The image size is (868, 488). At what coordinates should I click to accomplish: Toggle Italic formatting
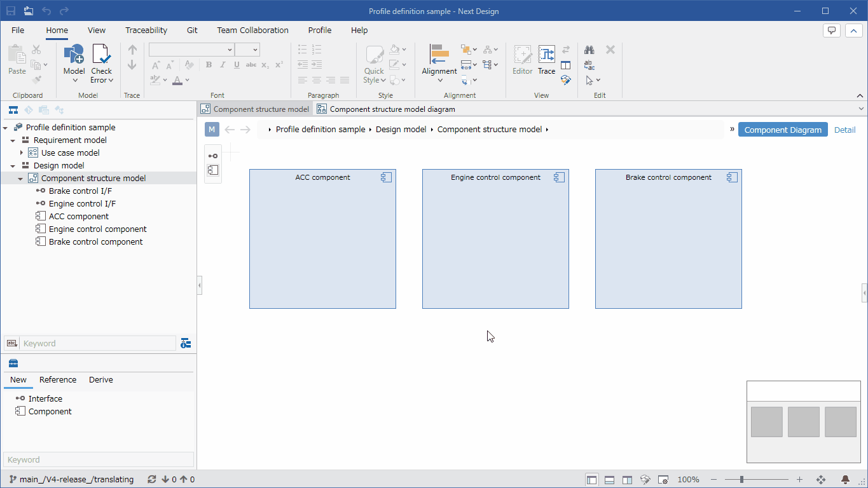(x=223, y=65)
